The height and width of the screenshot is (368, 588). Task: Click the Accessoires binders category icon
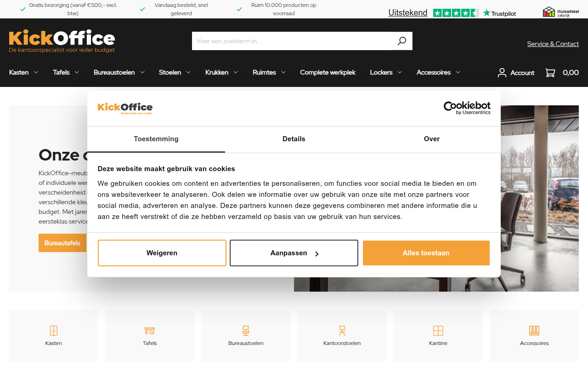[x=534, y=331]
